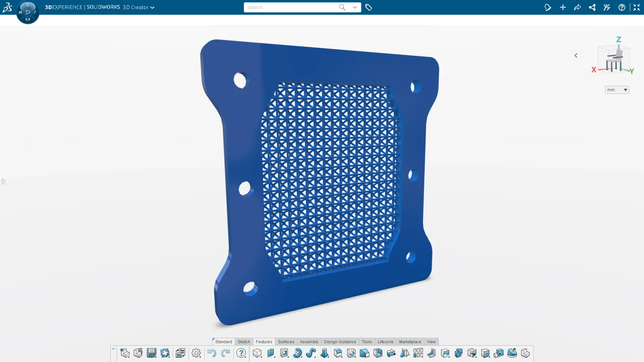Viewport: 644px width, 362px height.
Task: Click the Save floppy disk icon
Action: tap(151, 353)
